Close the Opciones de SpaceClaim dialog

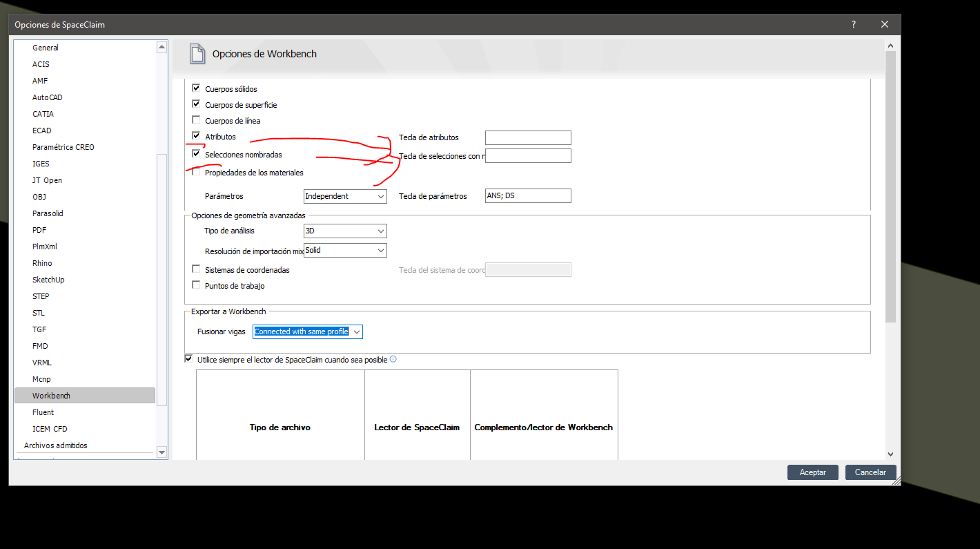coord(885,24)
